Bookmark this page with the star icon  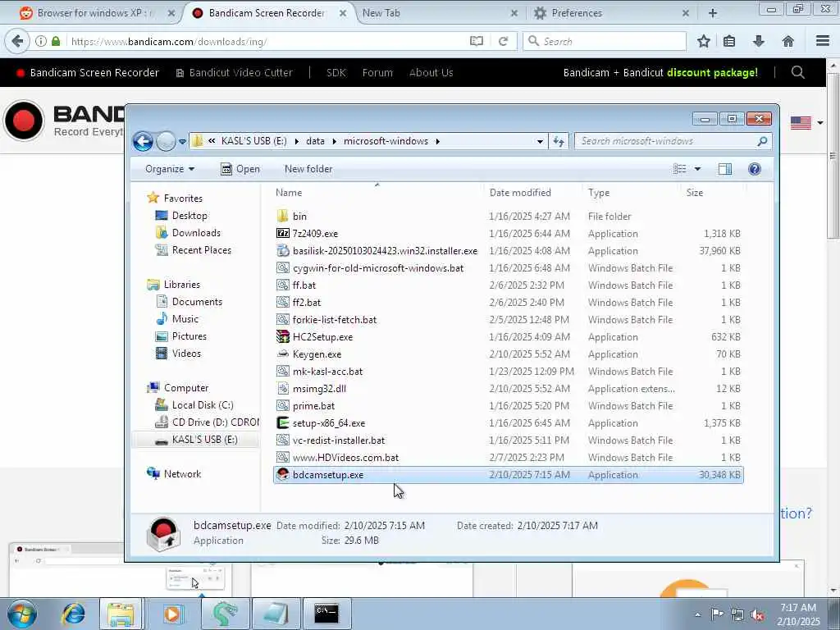pos(704,41)
